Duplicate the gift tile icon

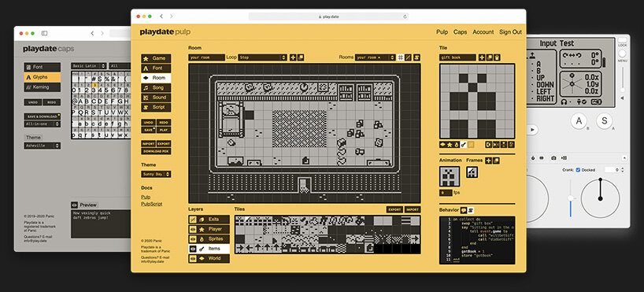pyautogui.click(x=490, y=58)
